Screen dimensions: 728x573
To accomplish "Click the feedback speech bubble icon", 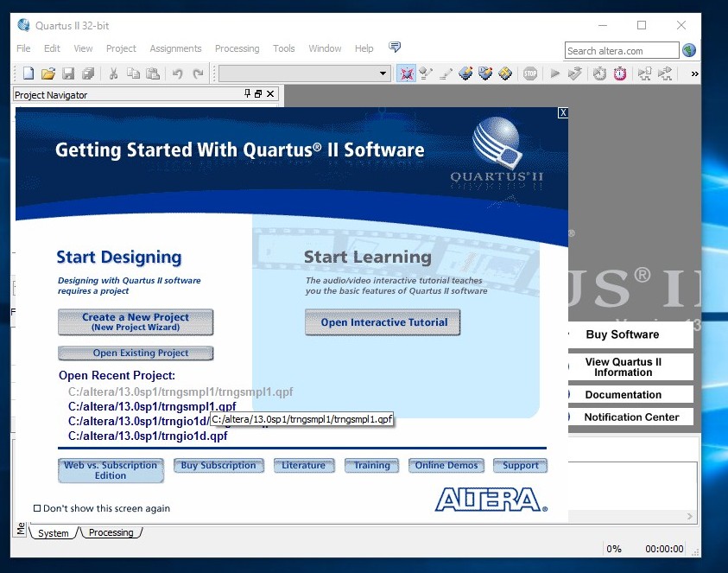I will pos(395,47).
